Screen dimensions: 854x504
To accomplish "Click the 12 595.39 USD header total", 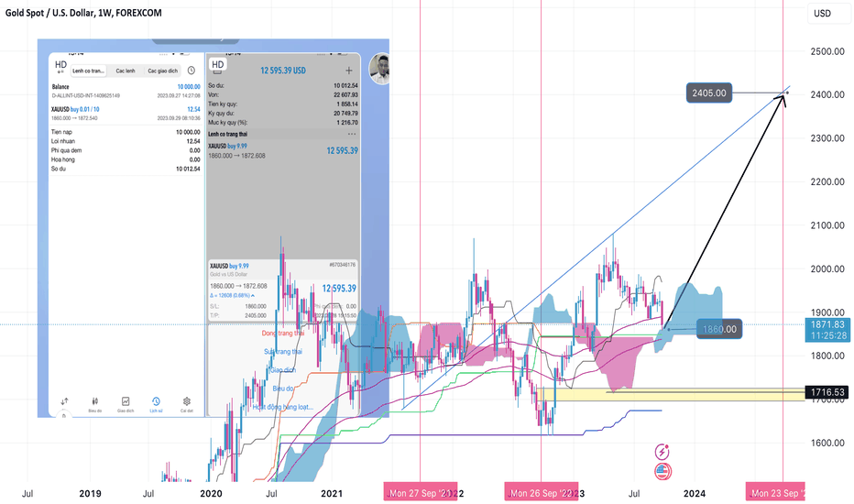I will pyautogui.click(x=282, y=71).
